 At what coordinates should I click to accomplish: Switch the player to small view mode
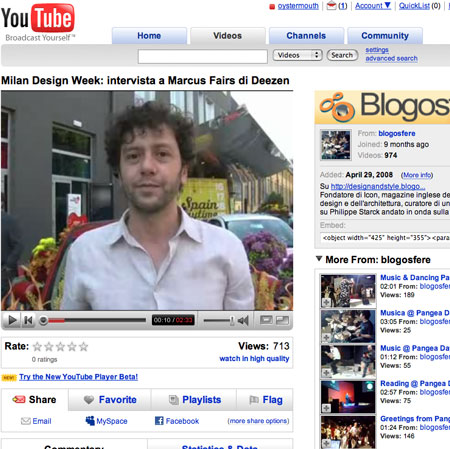pyautogui.click(x=266, y=320)
